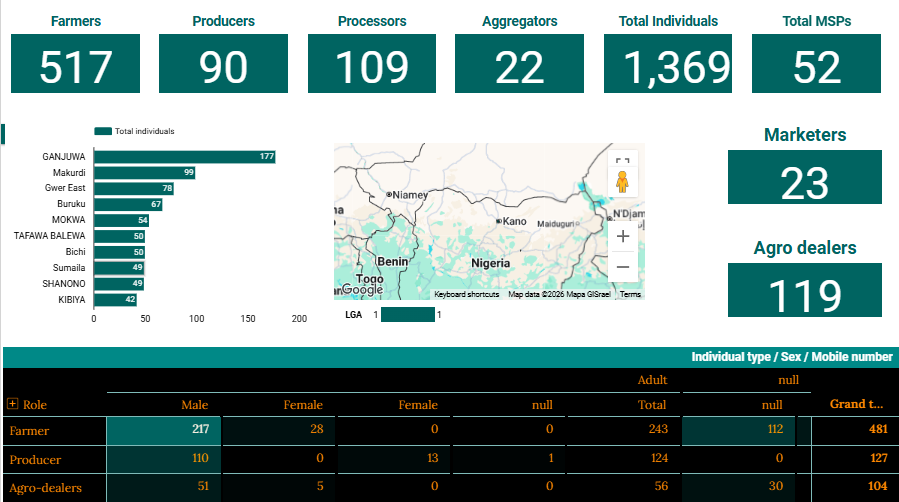Click the Male column header
This screenshot has height=502, width=899.
[194, 405]
